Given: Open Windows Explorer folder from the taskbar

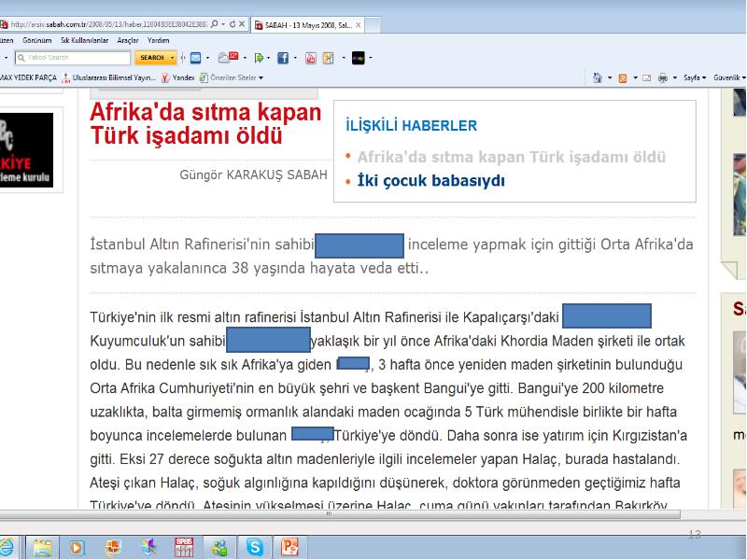Looking at the screenshot, I should [x=42, y=548].
